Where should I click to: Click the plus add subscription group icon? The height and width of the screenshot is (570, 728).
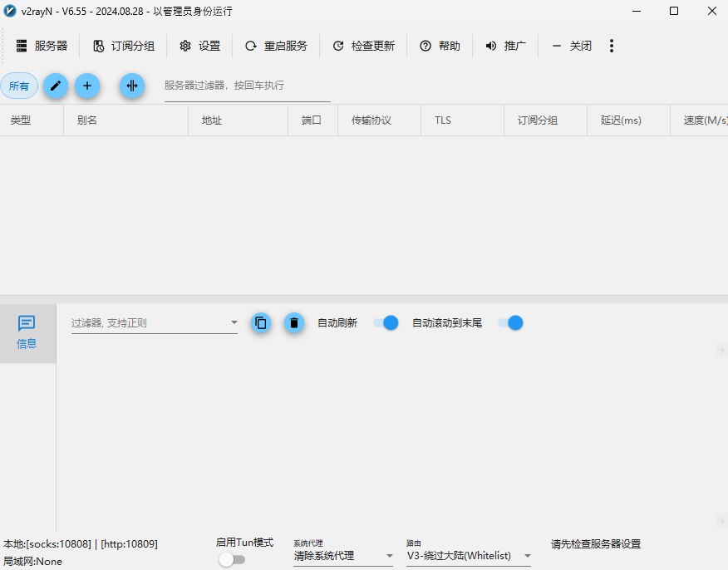(87, 86)
